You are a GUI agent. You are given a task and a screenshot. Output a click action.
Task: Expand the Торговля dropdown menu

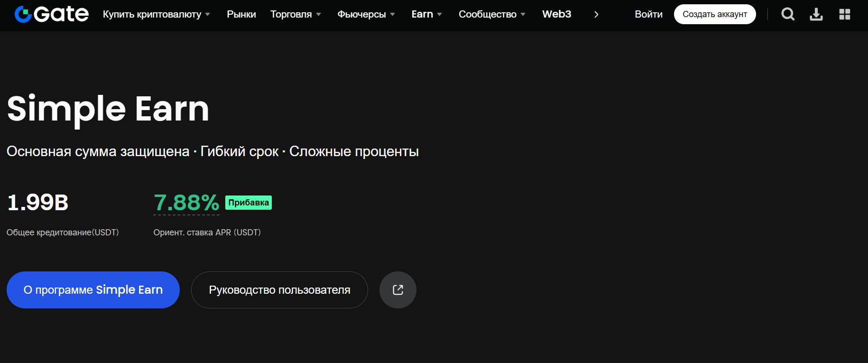pos(295,14)
